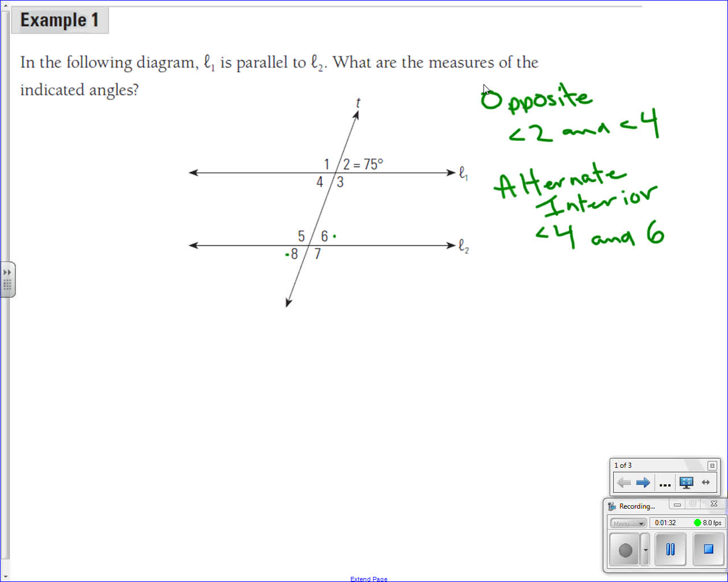Screen dimensions: 728x582
Task: Click the ℓ2 line label right of diagram
Action: pyautogui.click(x=464, y=246)
